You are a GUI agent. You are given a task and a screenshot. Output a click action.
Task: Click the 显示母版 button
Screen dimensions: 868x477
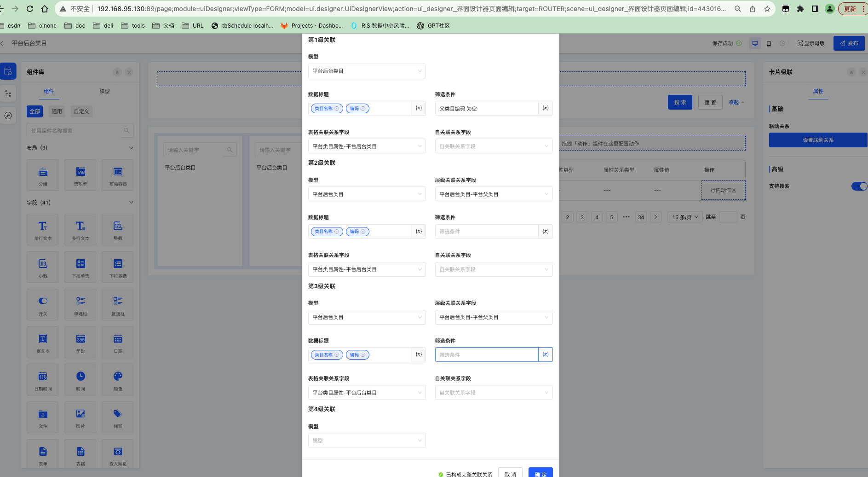click(811, 43)
